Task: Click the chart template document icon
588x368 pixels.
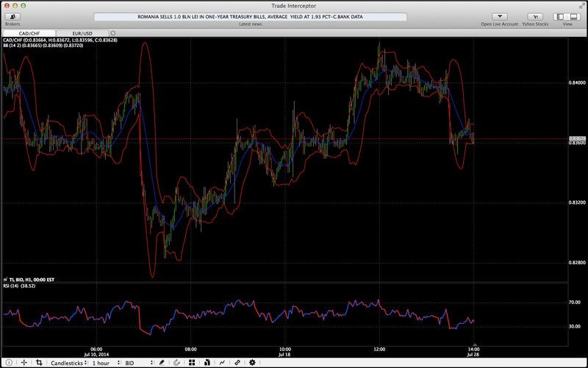Action: pos(207,363)
